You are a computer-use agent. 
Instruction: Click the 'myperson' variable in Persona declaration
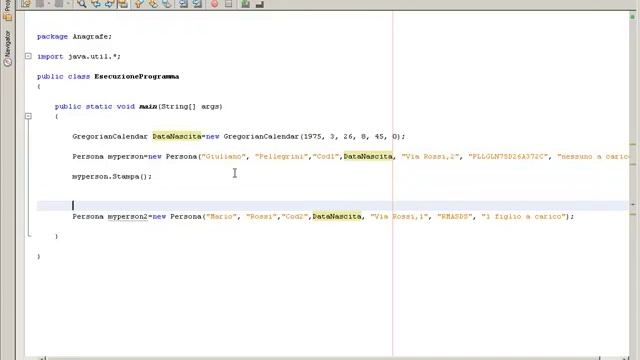click(126, 156)
